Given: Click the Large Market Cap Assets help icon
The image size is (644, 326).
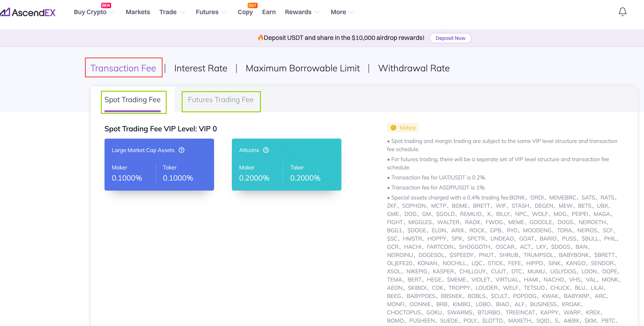Looking at the screenshot, I should 181,150.
